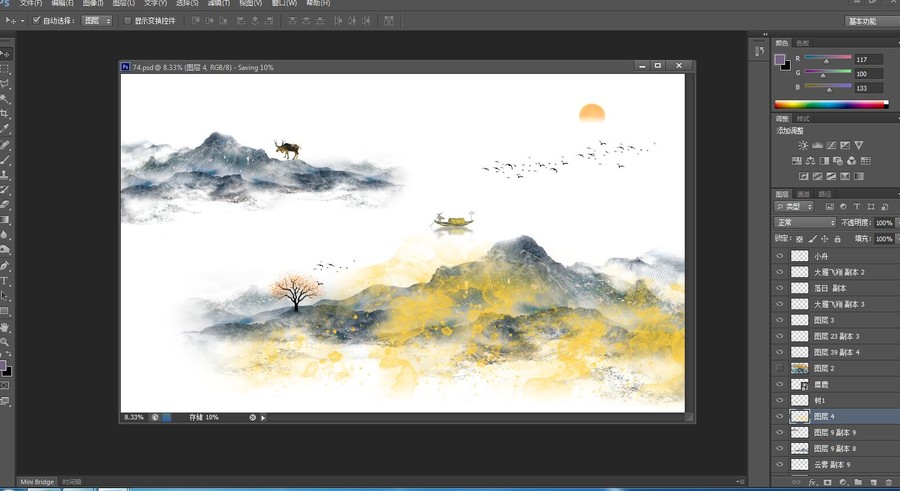This screenshot has height=491, width=900.
Task: Show the hidden 图层 2 layer
Action: coord(779,368)
